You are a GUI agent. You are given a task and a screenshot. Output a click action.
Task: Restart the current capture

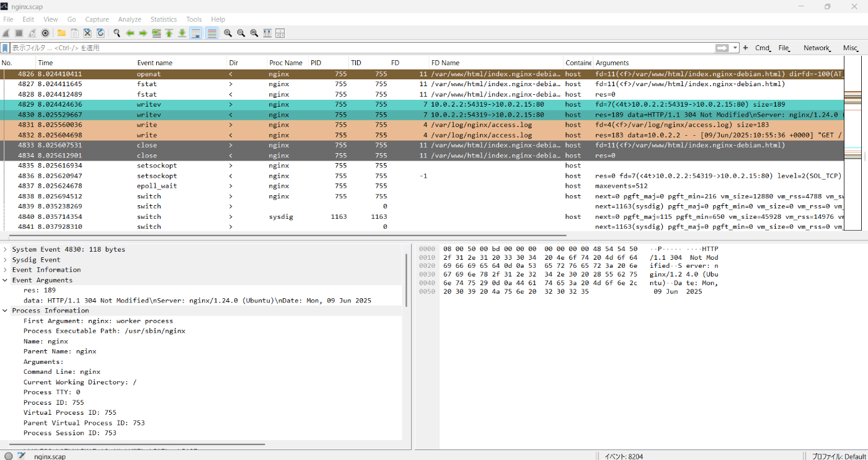click(33, 33)
